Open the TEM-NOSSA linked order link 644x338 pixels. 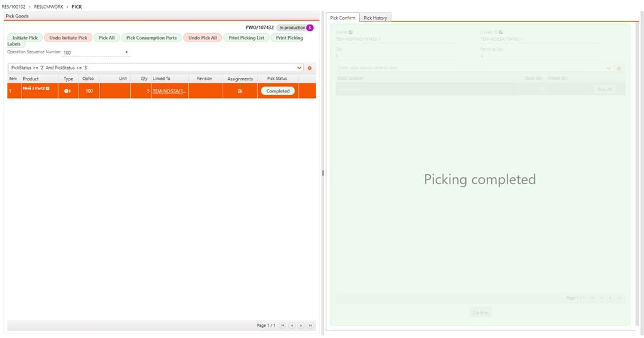pos(169,91)
